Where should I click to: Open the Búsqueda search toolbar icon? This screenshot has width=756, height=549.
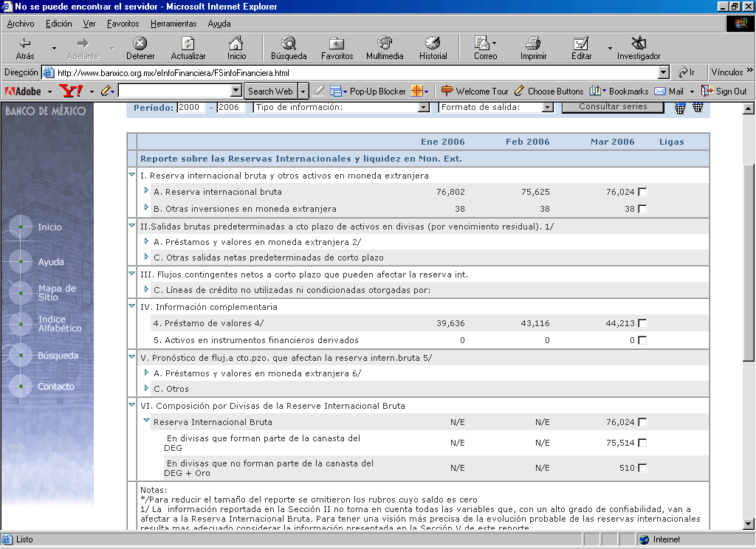(x=288, y=44)
